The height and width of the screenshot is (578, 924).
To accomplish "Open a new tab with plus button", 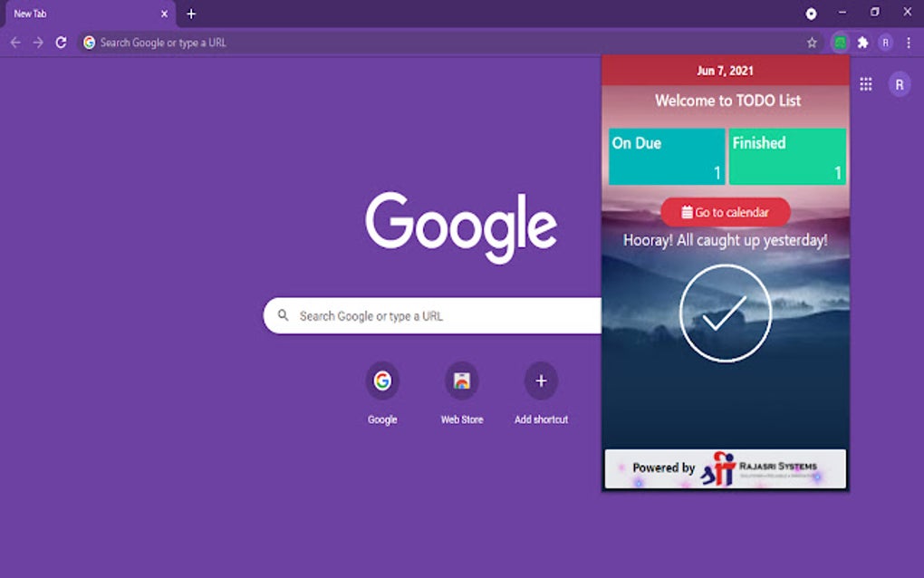I will click(191, 14).
